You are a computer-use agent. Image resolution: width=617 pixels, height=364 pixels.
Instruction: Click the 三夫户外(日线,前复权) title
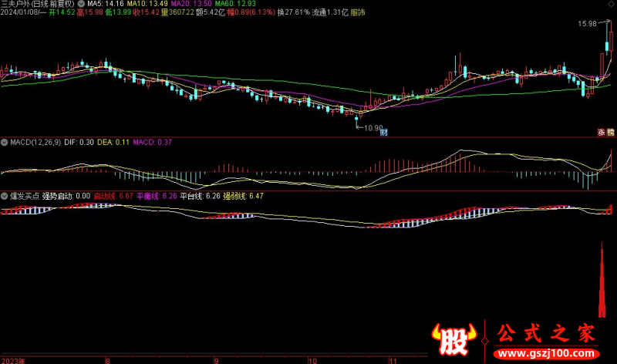pyautogui.click(x=38, y=4)
